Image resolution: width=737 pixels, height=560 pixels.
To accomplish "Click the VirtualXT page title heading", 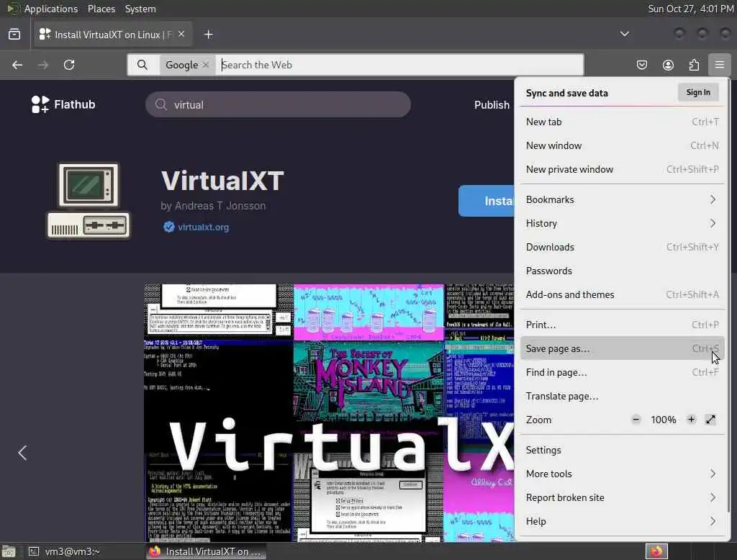I will point(222,181).
